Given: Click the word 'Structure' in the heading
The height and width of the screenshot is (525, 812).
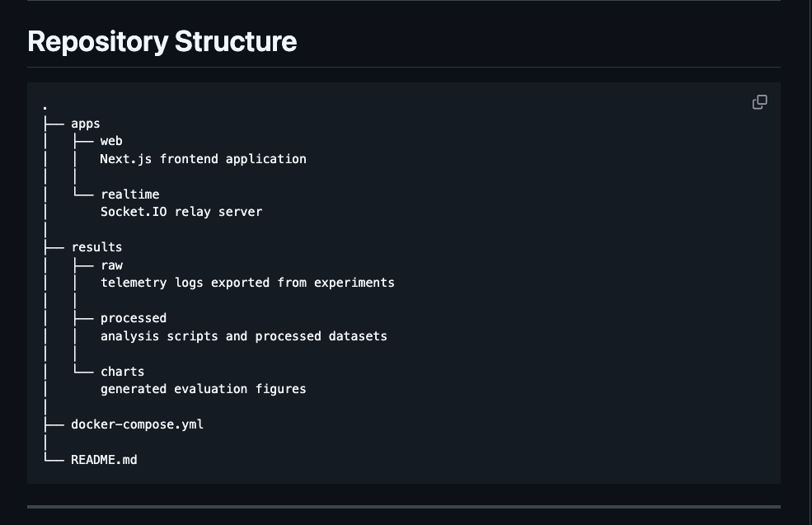Looking at the screenshot, I should 236,41.
